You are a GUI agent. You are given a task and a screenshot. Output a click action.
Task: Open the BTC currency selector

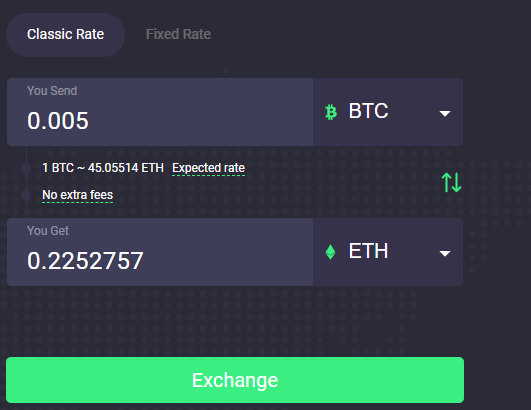pos(388,112)
